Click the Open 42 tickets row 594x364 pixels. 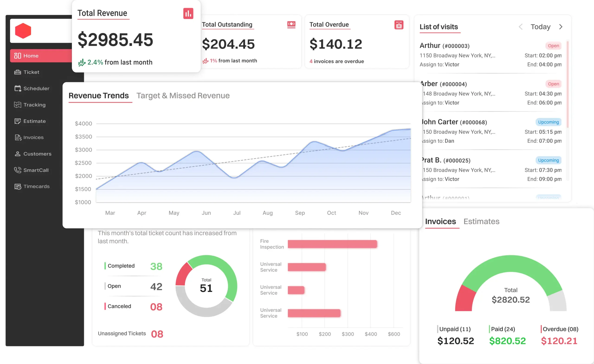[x=133, y=286]
